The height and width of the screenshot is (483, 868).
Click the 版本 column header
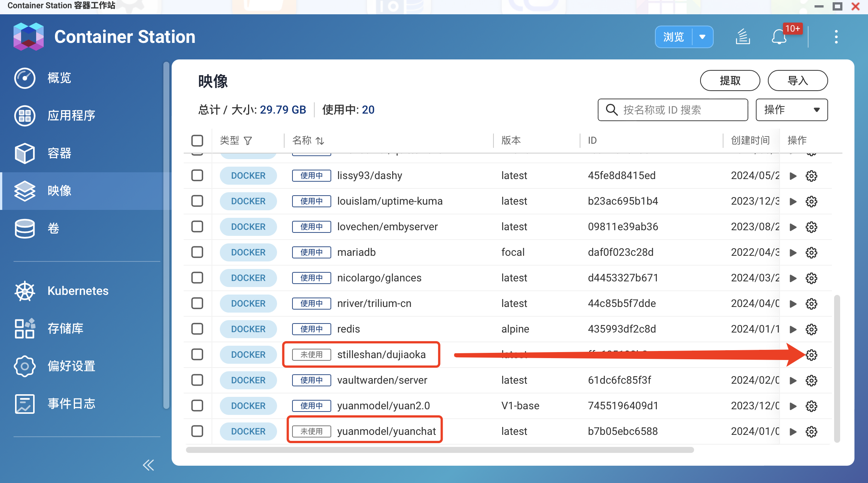click(x=511, y=140)
